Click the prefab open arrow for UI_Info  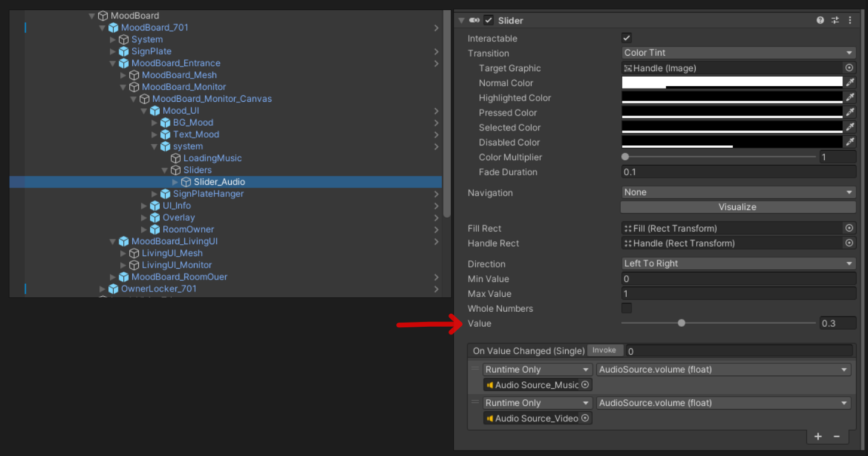point(436,206)
